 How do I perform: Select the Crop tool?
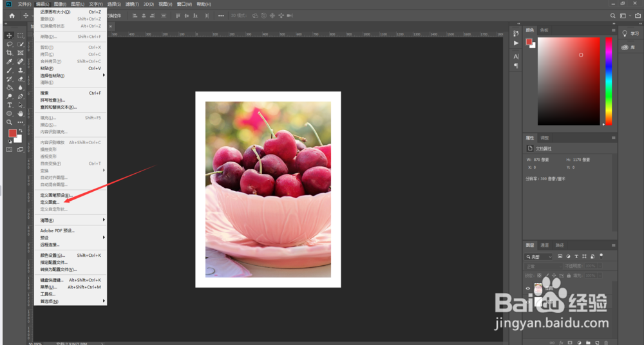10,53
